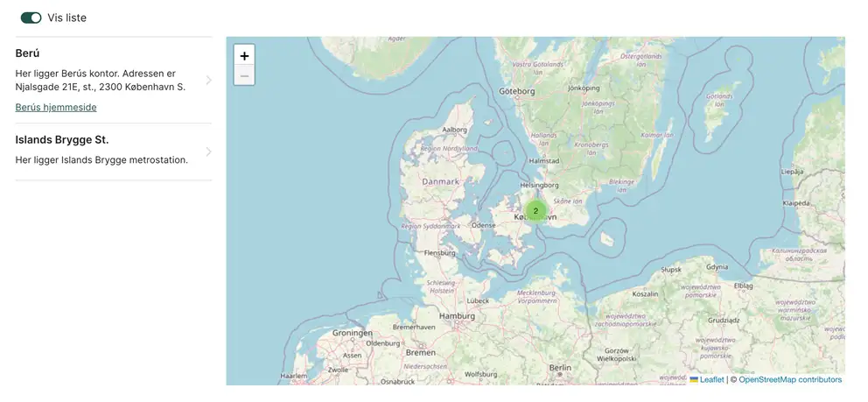Click Halmstad label on the map
868x402 pixels.
pyautogui.click(x=544, y=161)
